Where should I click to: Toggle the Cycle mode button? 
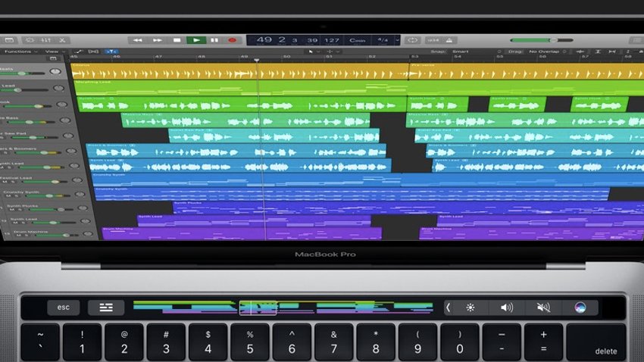pyautogui.click(x=412, y=40)
